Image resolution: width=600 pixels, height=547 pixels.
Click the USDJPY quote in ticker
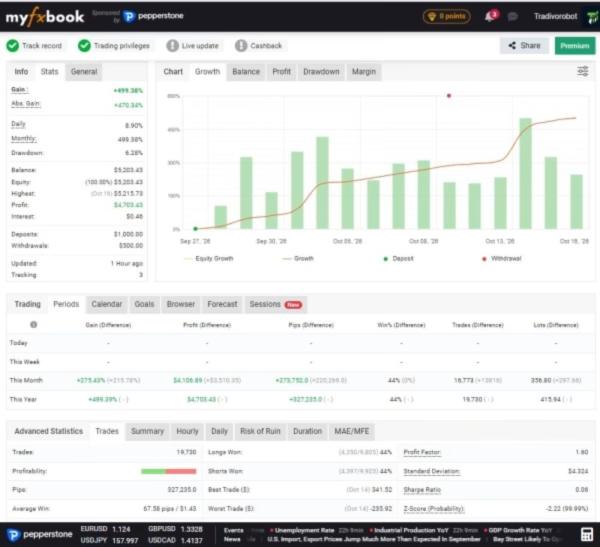click(109, 540)
